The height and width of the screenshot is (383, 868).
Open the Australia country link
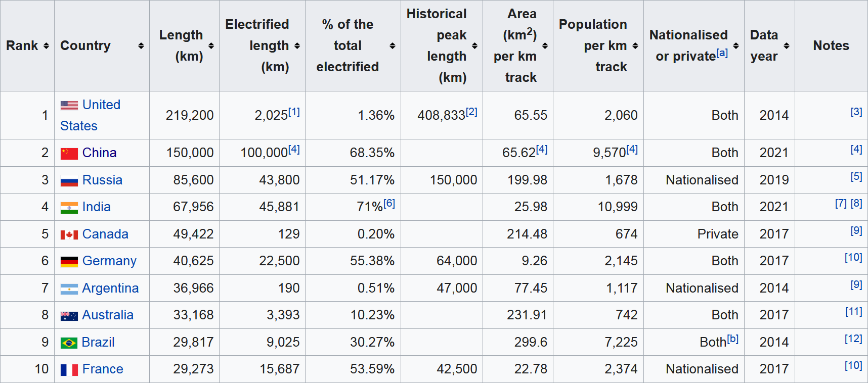pos(108,315)
